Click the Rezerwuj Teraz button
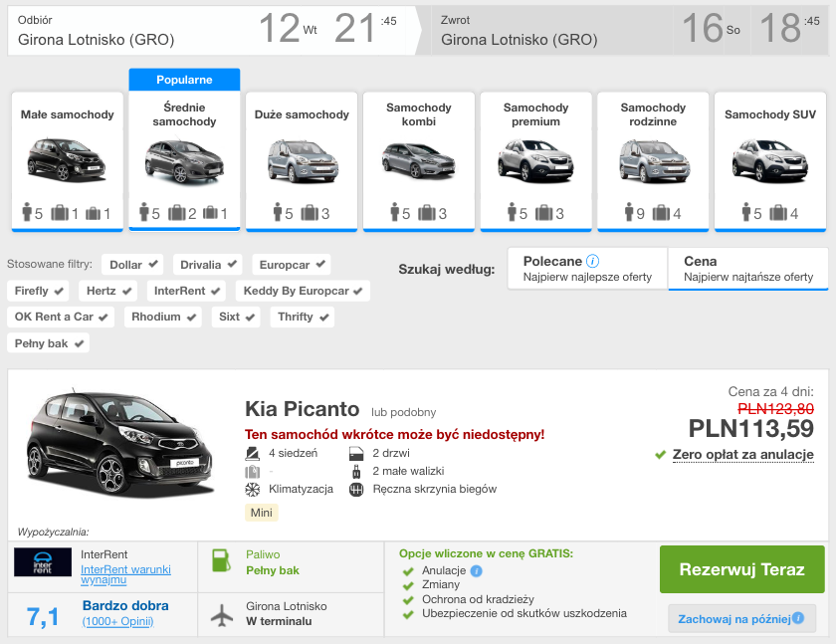Image resolution: width=836 pixels, height=644 pixels. tap(742, 569)
